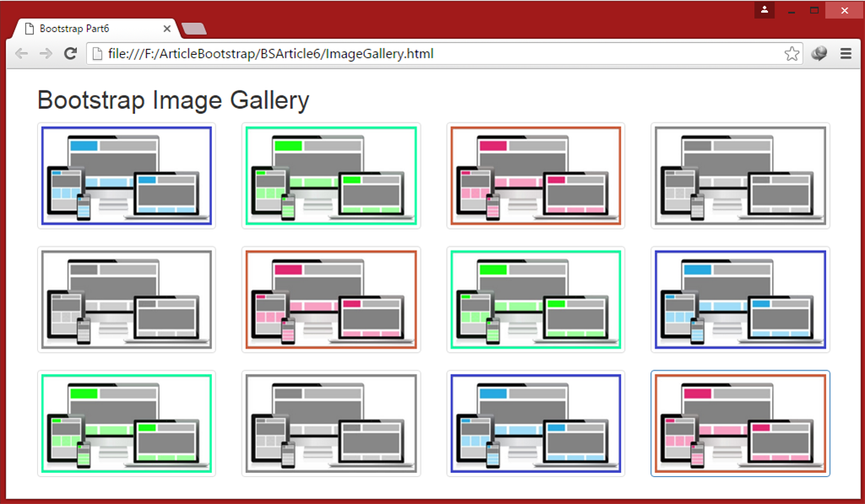Screen dimensions: 865x504
Task: Open the blue thumbnail in the third row
Action: tap(536, 424)
